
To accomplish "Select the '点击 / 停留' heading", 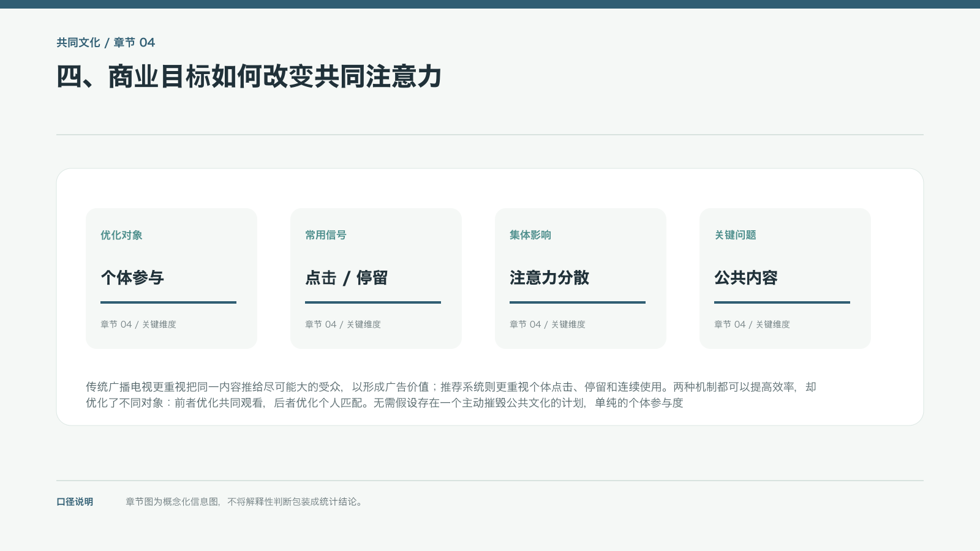I will [x=347, y=278].
